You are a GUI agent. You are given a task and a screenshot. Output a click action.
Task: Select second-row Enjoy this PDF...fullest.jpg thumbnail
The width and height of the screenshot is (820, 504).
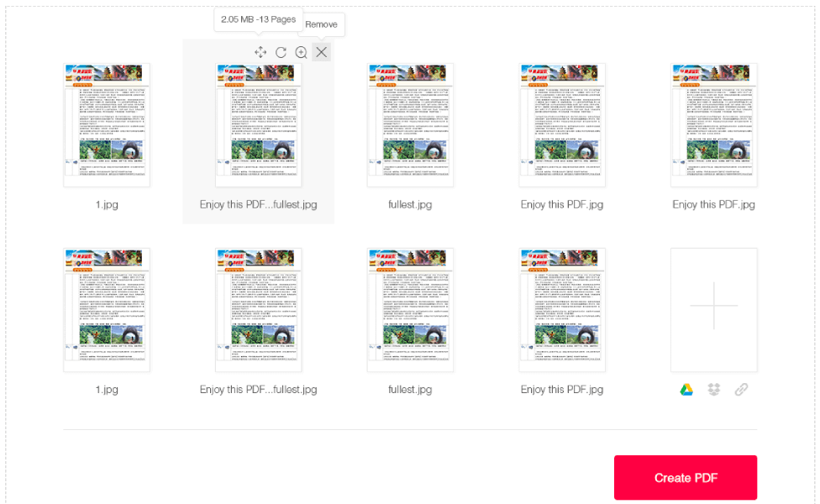[259, 310]
